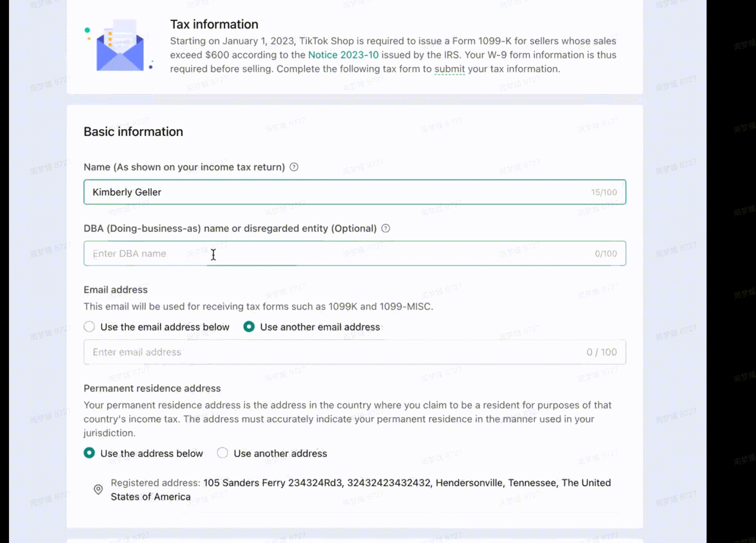Click the Registered address text block
The image size is (756, 543).
pyautogui.click(x=361, y=490)
